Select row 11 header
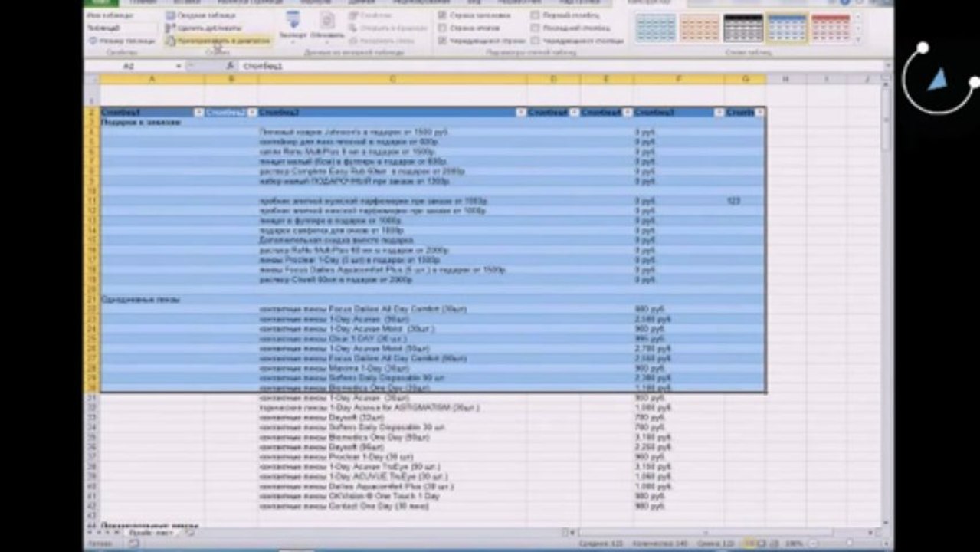The height and width of the screenshot is (552, 980). coord(92,201)
